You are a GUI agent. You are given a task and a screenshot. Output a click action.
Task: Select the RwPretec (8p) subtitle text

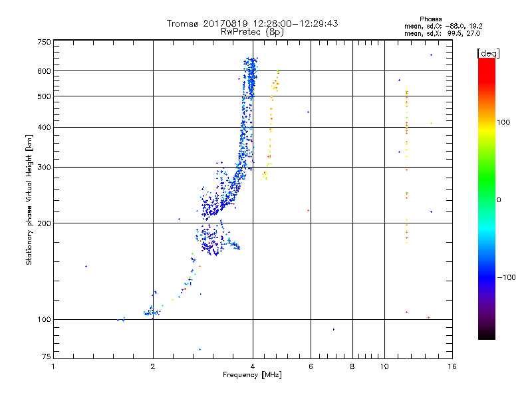(x=252, y=32)
